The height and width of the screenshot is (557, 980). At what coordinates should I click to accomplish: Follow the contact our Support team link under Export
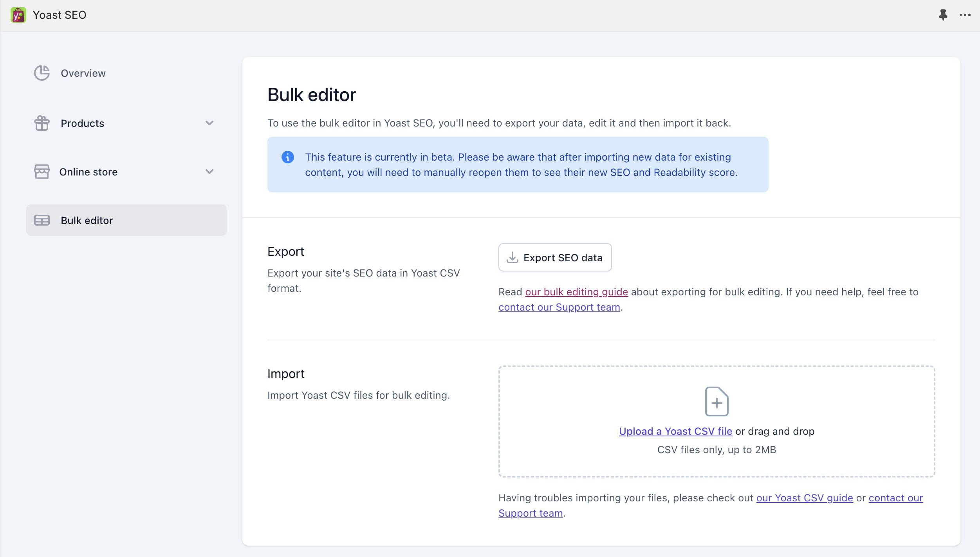tap(559, 307)
